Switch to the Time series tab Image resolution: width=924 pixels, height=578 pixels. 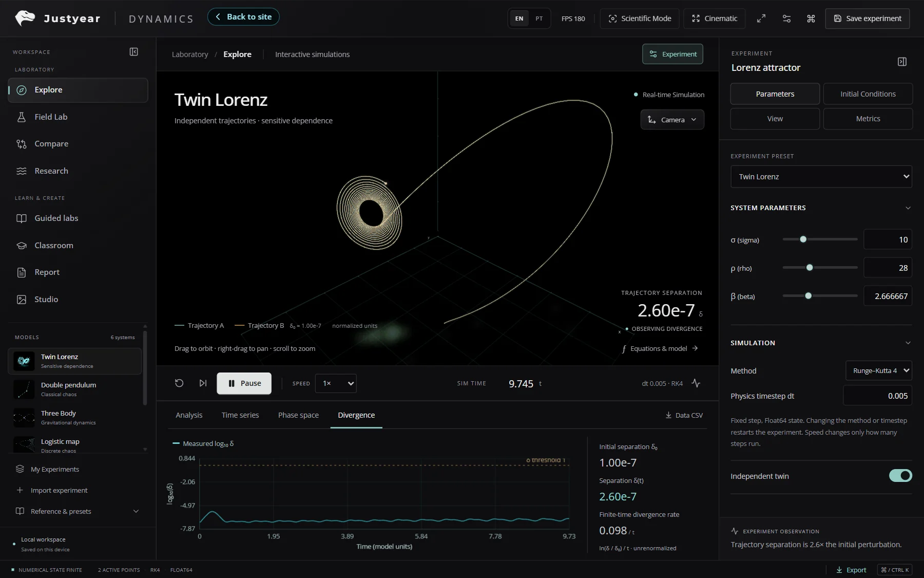pyautogui.click(x=240, y=415)
